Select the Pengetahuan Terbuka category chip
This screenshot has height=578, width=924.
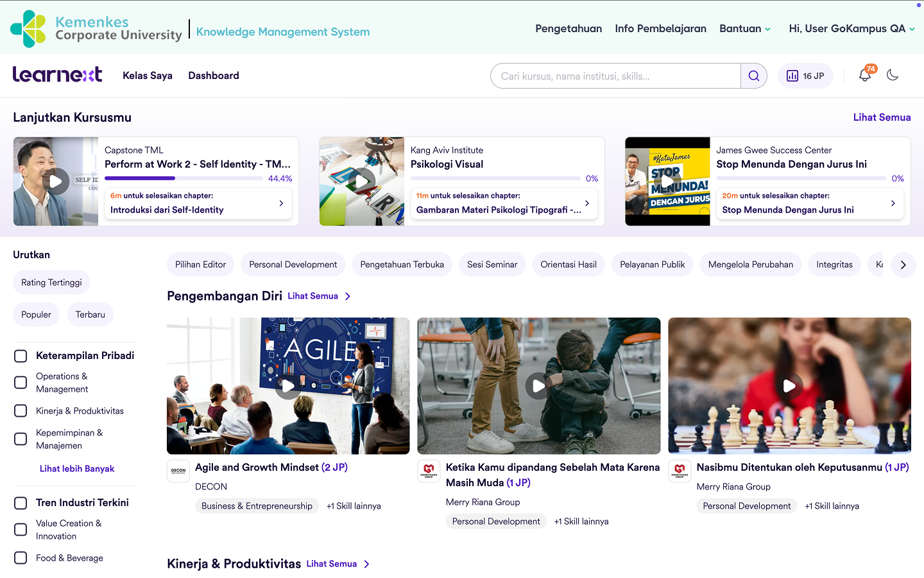coord(402,265)
